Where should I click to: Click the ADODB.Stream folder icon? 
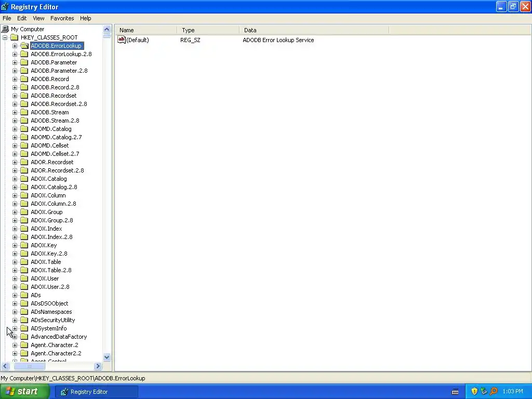(24, 112)
